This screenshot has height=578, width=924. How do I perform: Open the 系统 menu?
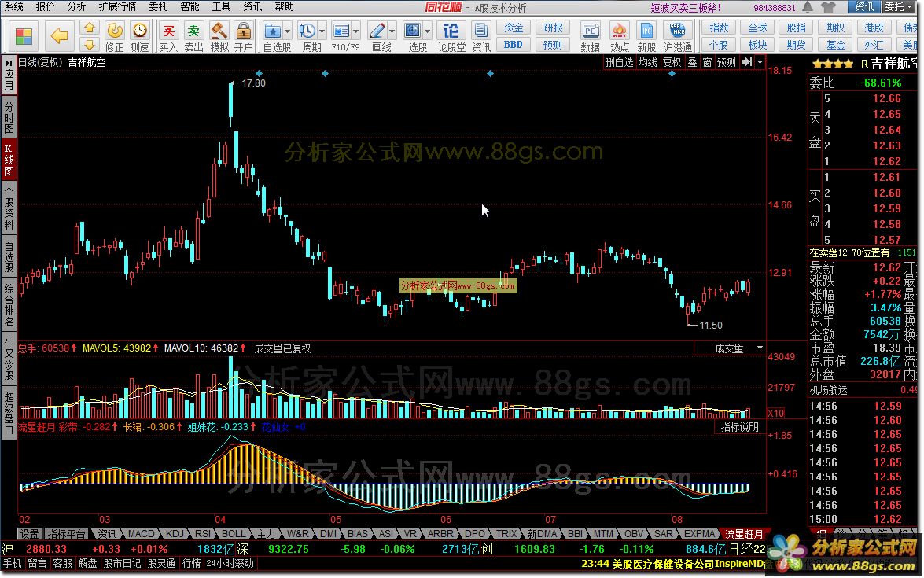pyautogui.click(x=13, y=6)
